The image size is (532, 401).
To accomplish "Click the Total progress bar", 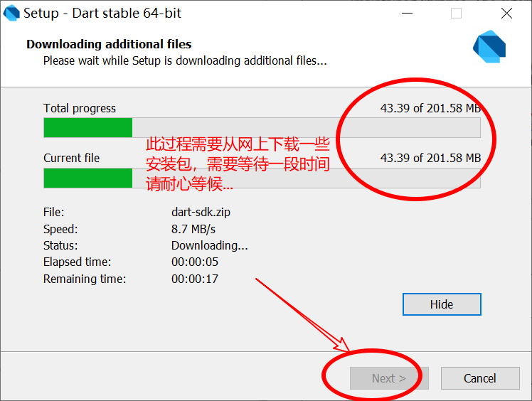I will coord(262,127).
